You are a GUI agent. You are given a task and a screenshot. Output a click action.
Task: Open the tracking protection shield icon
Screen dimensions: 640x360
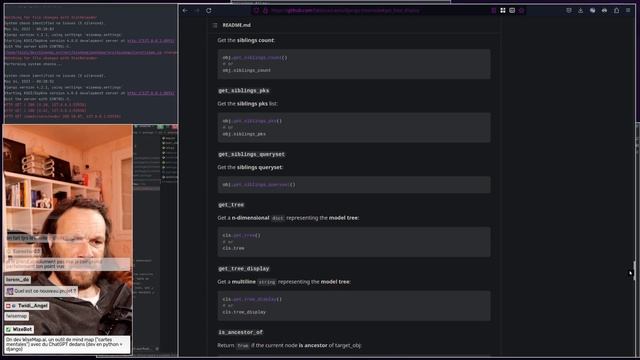click(256, 11)
